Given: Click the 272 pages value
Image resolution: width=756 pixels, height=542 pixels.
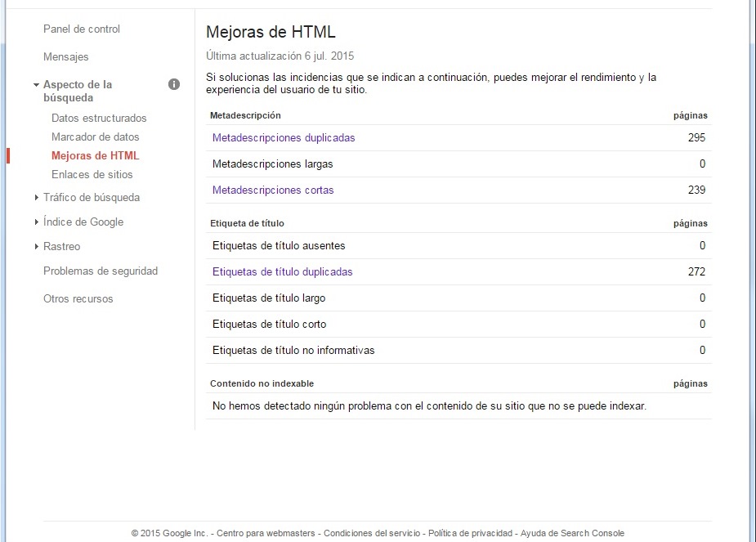Looking at the screenshot, I should point(696,272).
